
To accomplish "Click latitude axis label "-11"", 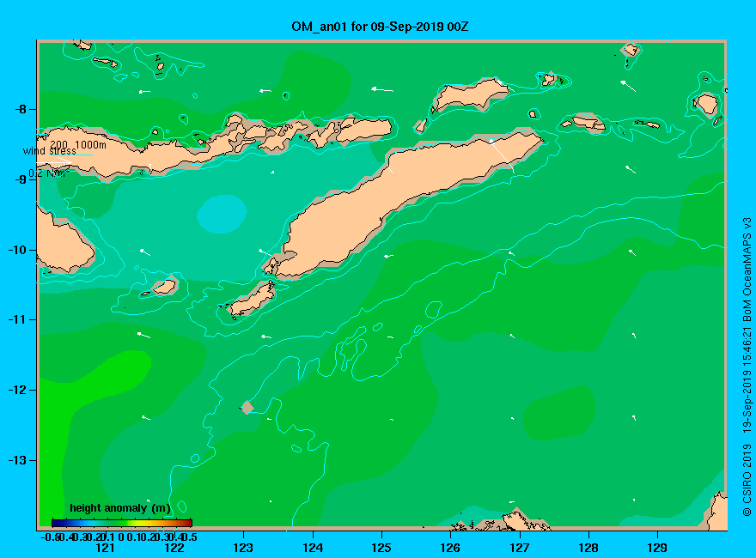I will point(18,320).
